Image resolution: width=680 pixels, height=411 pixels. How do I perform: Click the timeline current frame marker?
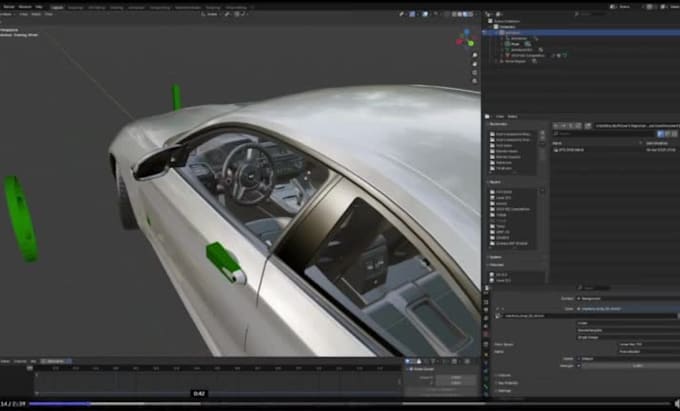click(x=30, y=368)
